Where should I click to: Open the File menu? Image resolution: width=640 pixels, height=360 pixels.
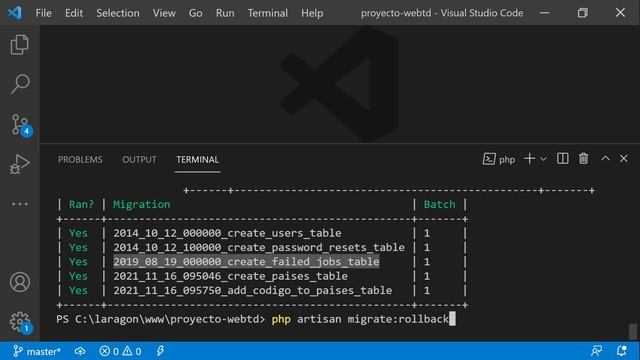43,13
